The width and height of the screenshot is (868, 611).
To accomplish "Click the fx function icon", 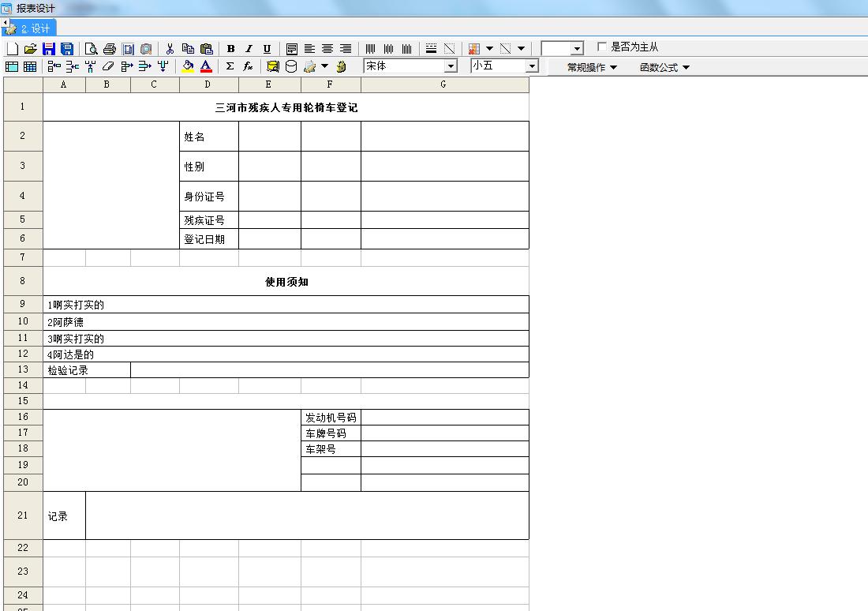I will point(248,67).
